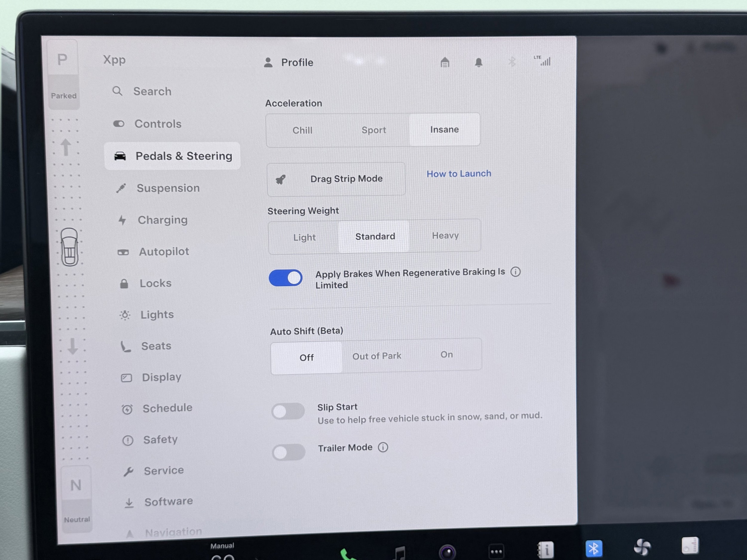Click info icon beside Regenerative Braking text
Viewport: 747px width, 560px height.
(515, 272)
